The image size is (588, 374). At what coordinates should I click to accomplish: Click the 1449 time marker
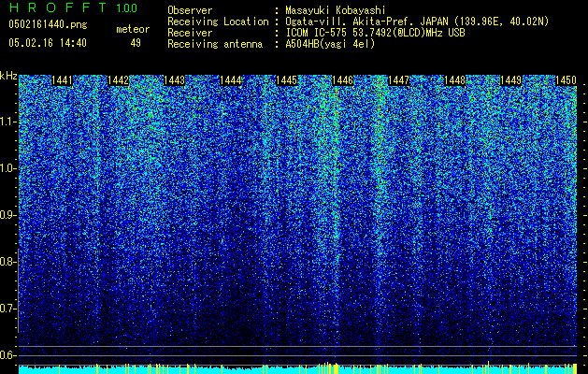point(510,80)
